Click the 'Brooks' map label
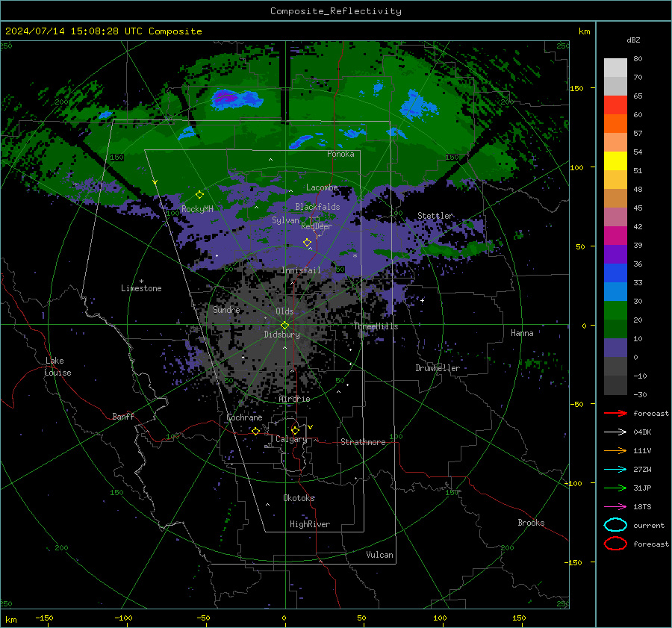 click(531, 523)
